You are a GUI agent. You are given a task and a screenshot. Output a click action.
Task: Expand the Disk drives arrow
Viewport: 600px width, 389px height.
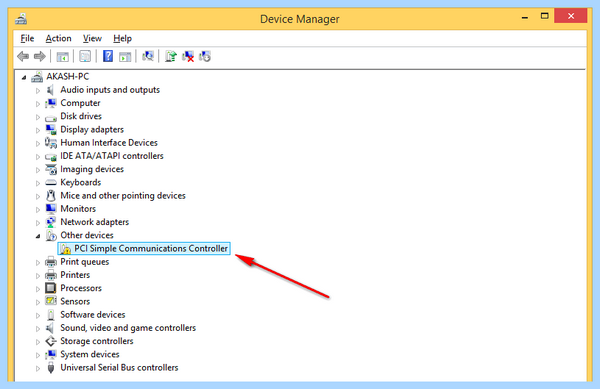pyautogui.click(x=38, y=117)
